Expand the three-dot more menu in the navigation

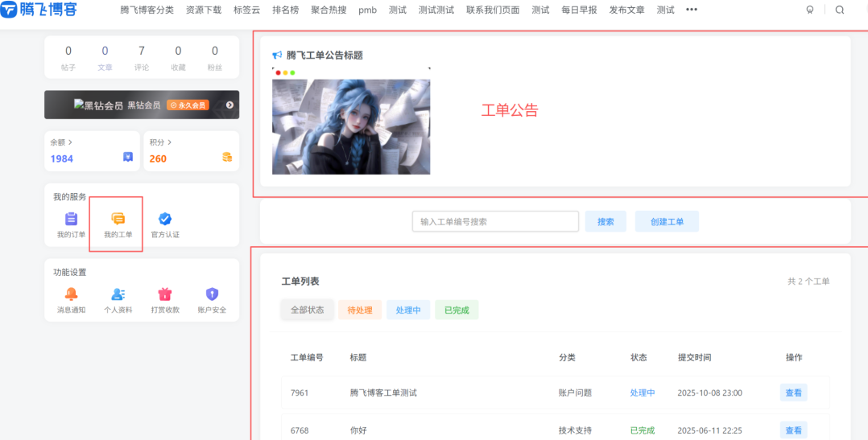pos(692,10)
